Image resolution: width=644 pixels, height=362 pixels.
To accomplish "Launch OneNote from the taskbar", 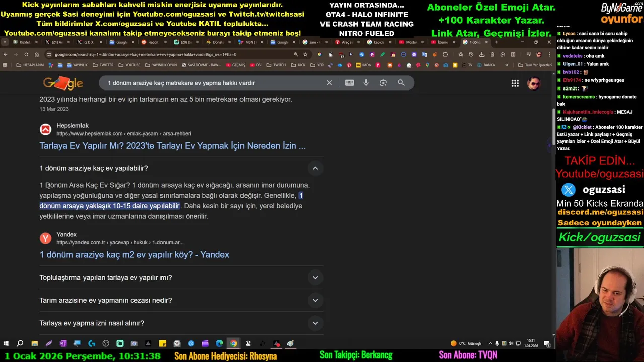I will click(63, 343).
